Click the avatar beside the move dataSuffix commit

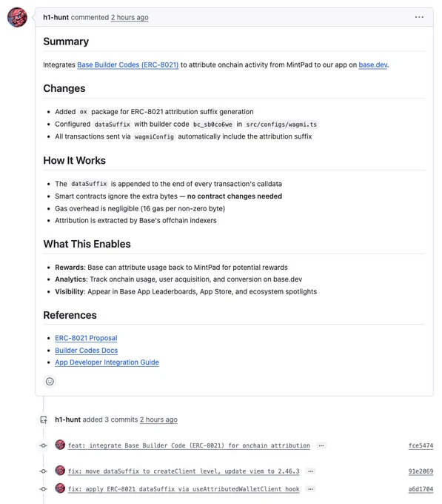60,471
